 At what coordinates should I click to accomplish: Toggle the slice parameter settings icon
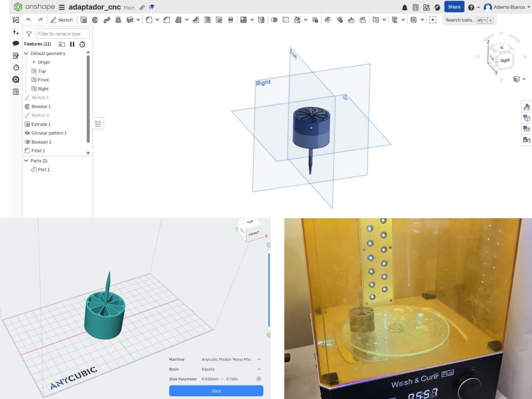259,379
